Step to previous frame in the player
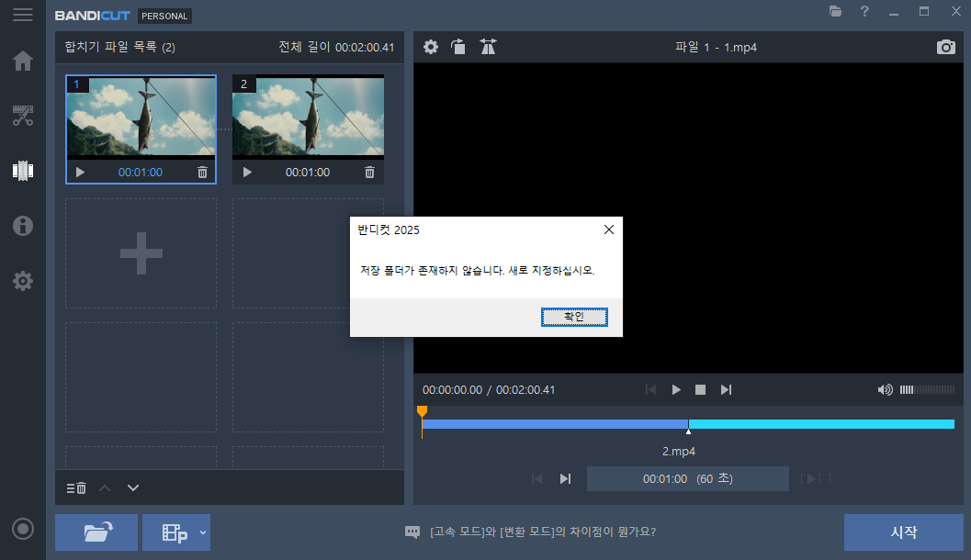This screenshot has width=971, height=560. pos(650,390)
